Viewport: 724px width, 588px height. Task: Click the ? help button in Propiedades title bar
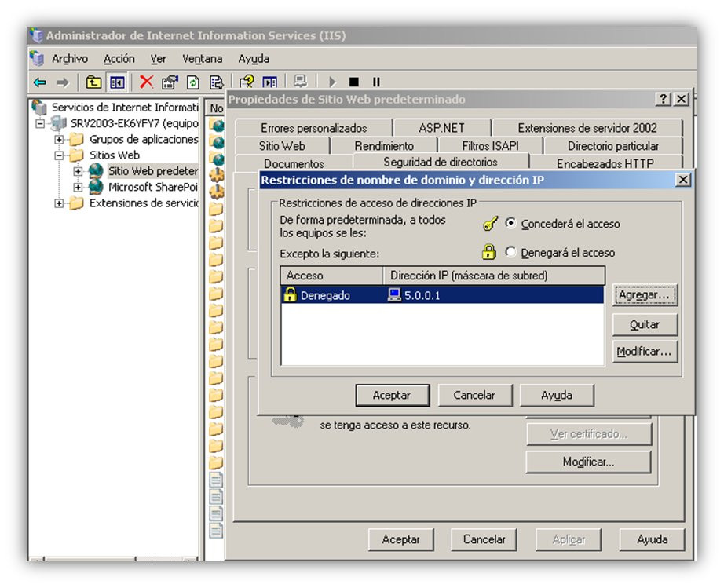(x=663, y=99)
